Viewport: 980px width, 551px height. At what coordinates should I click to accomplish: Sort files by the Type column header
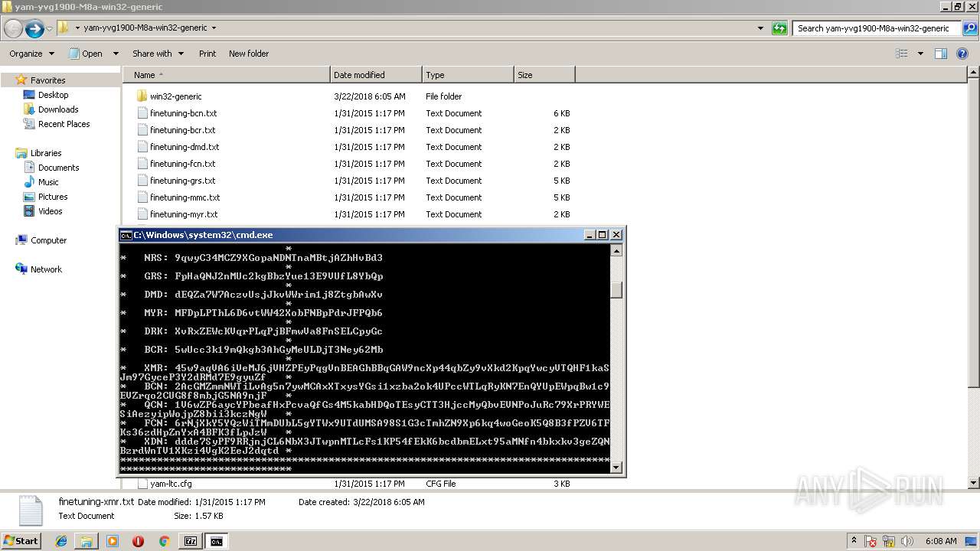coord(468,75)
